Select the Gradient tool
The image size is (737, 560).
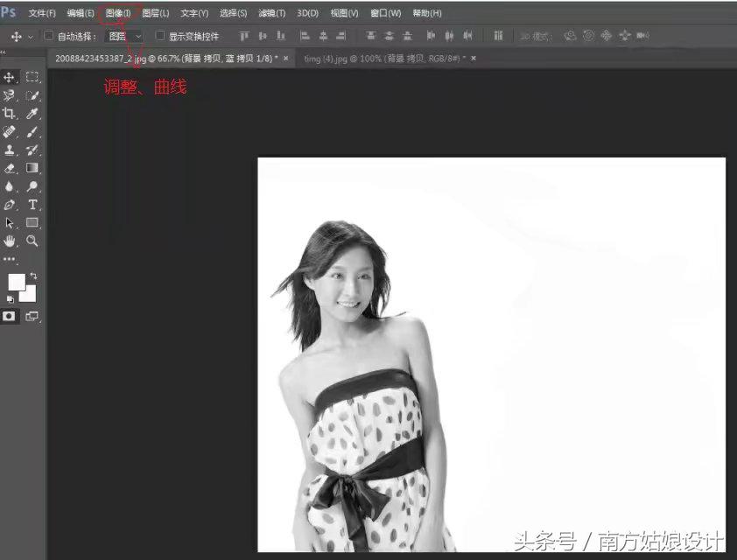click(32, 169)
